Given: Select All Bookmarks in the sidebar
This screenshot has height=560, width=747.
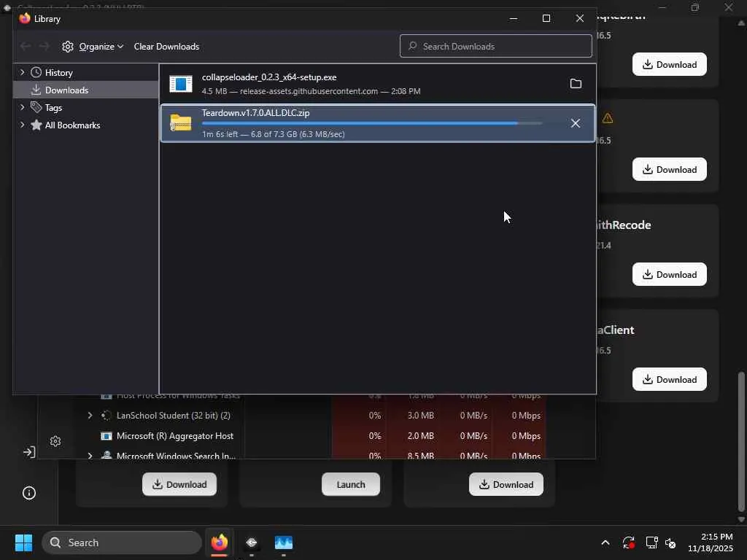Looking at the screenshot, I should [x=72, y=125].
